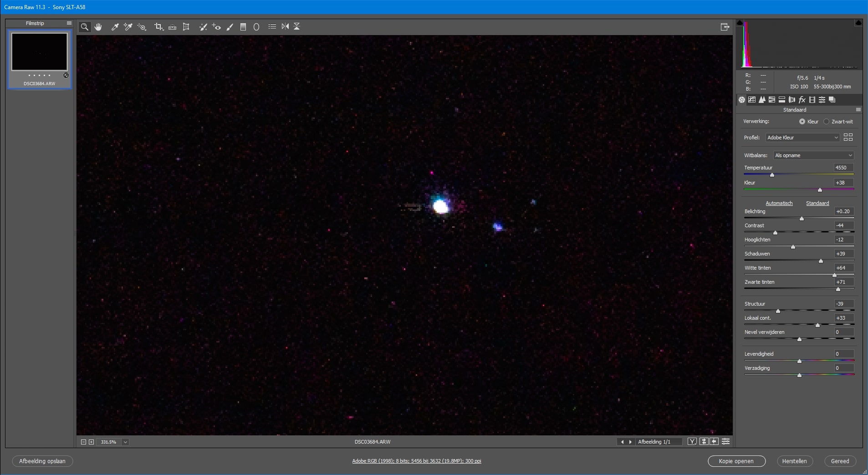Select the Hand tool
This screenshot has width=868, height=475.
pos(98,27)
